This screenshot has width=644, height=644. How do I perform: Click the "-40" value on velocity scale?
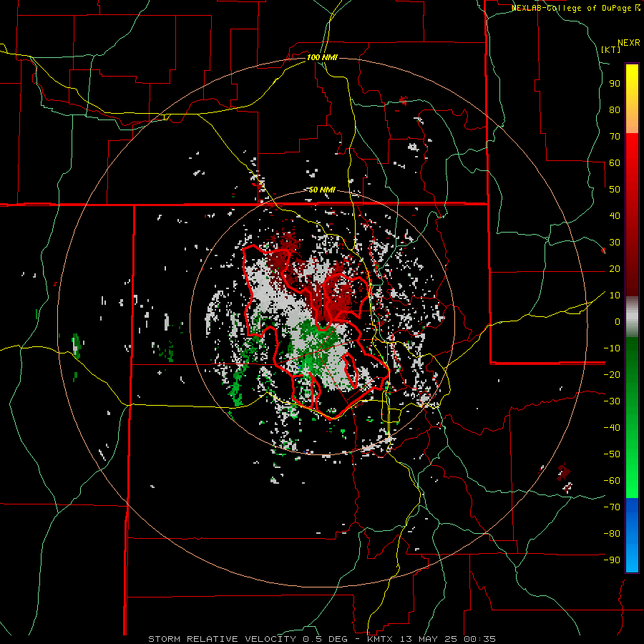(x=612, y=428)
